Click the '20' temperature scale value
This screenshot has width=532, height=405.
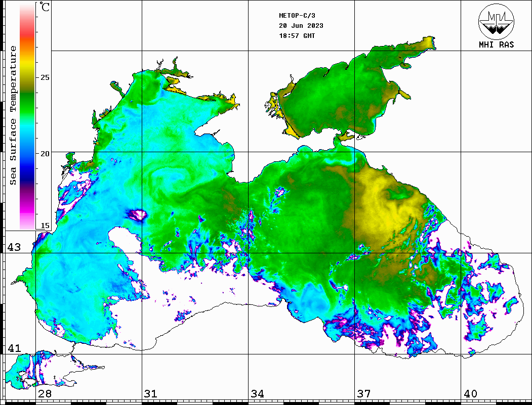pyautogui.click(x=45, y=154)
